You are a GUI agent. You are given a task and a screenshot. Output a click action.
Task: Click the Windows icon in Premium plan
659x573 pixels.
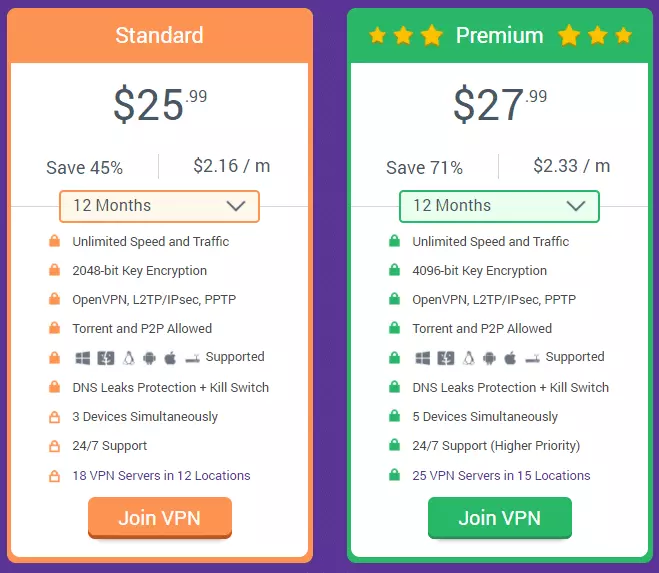[x=423, y=358]
